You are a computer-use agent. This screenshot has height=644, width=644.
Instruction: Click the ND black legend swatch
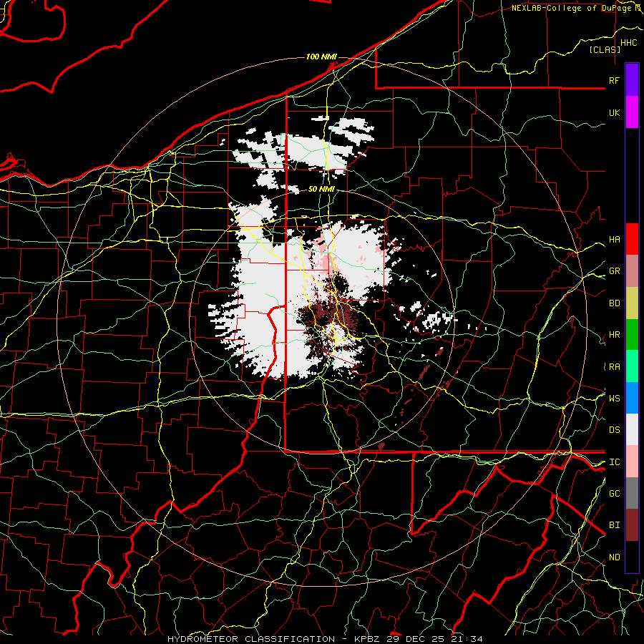coord(632,557)
